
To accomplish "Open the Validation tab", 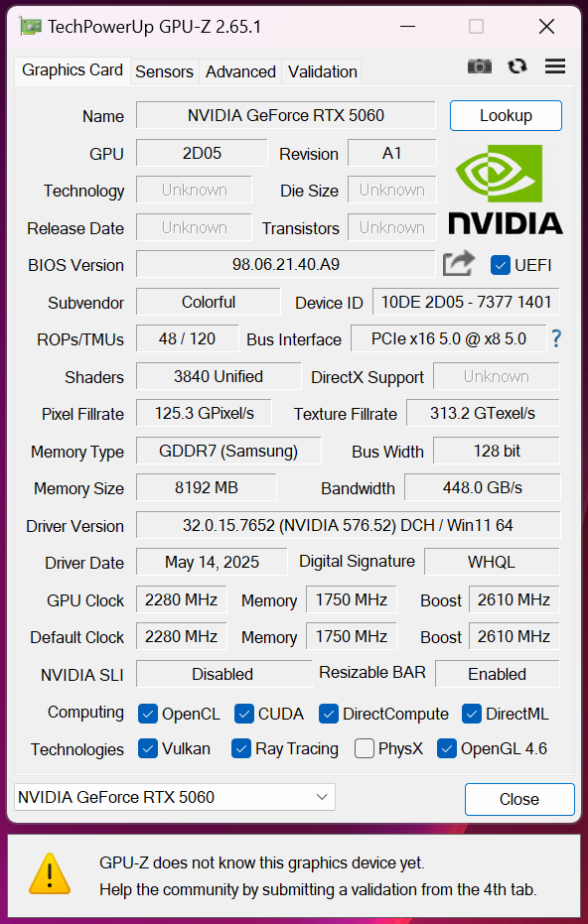I will tap(322, 71).
